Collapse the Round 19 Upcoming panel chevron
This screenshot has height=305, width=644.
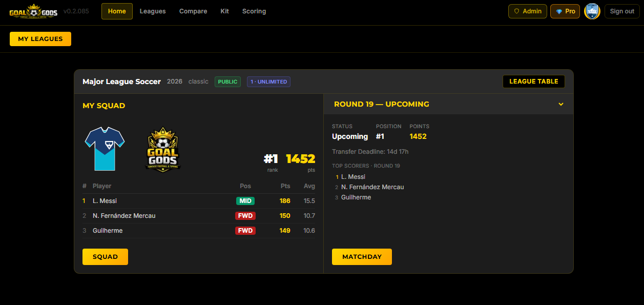[561, 104]
